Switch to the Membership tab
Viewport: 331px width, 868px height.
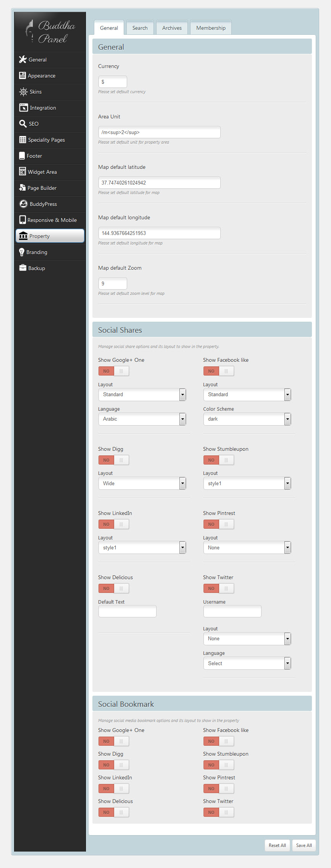pos(211,28)
